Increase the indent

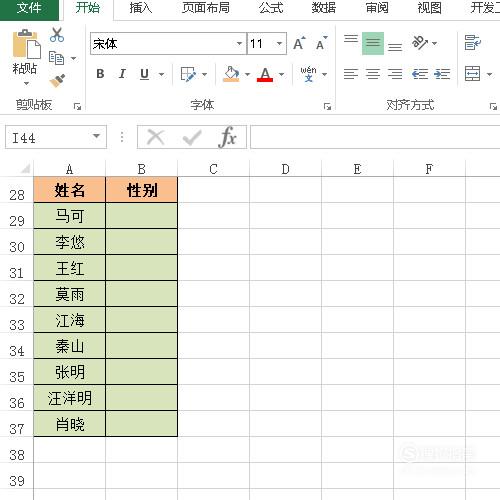442,74
